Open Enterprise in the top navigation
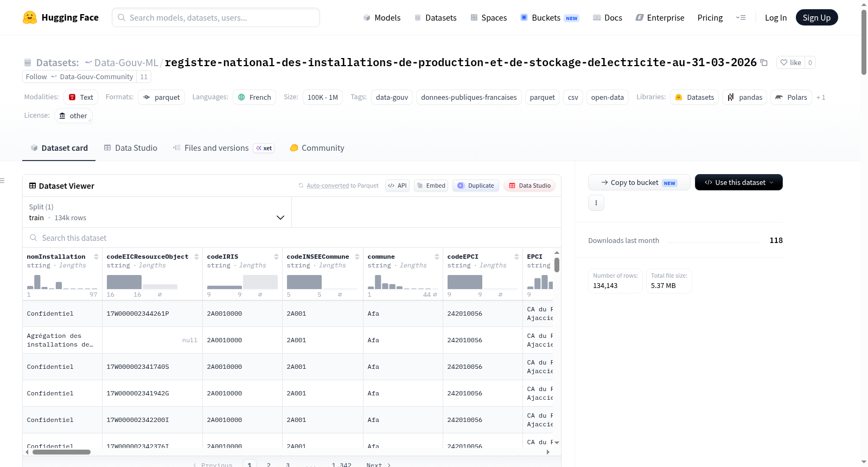 tap(660, 17)
